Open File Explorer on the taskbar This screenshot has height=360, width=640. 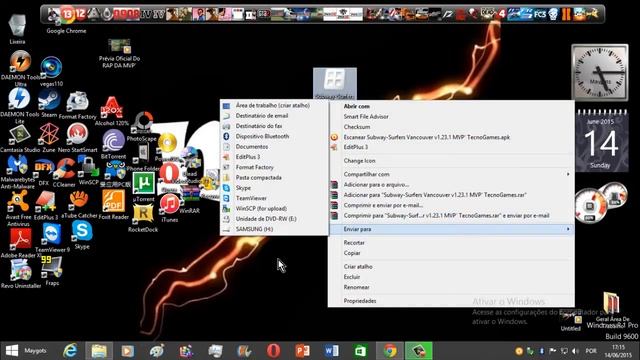99,351
